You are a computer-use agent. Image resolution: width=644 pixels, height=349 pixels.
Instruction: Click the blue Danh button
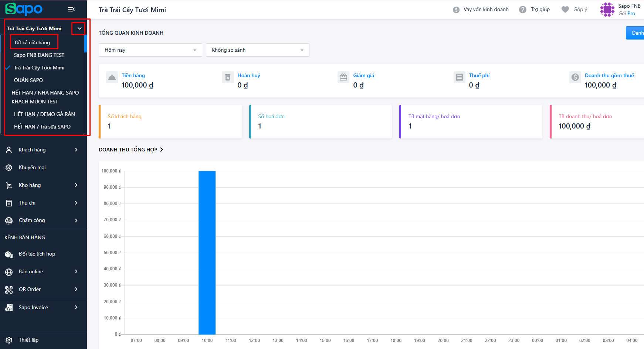click(636, 33)
